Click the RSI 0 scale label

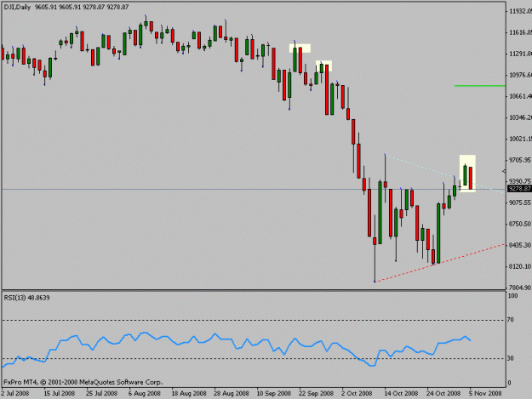(x=508, y=383)
